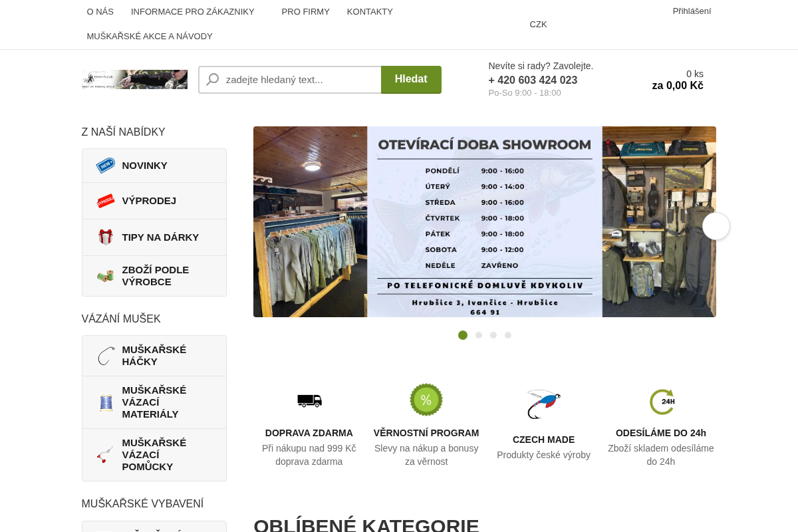Click the Czech Made fly icon
Viewport: 798px width, 532px height.
click(x=544, y=404)
